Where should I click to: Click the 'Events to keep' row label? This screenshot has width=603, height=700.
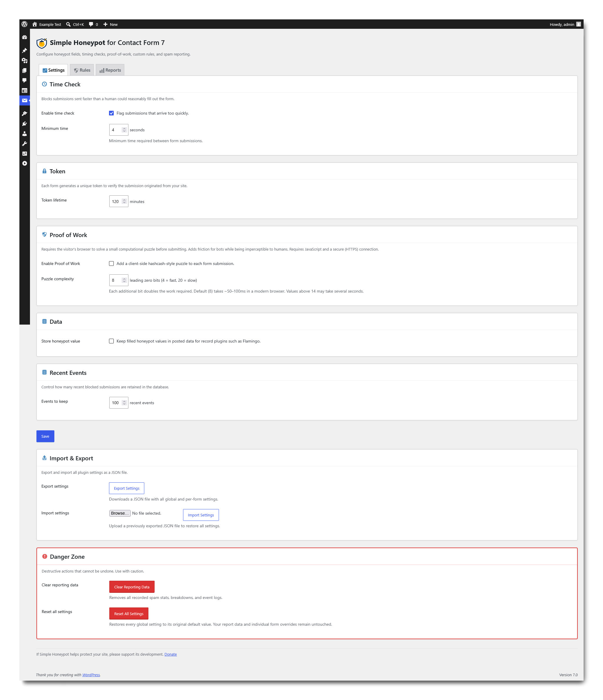point(55,401)
